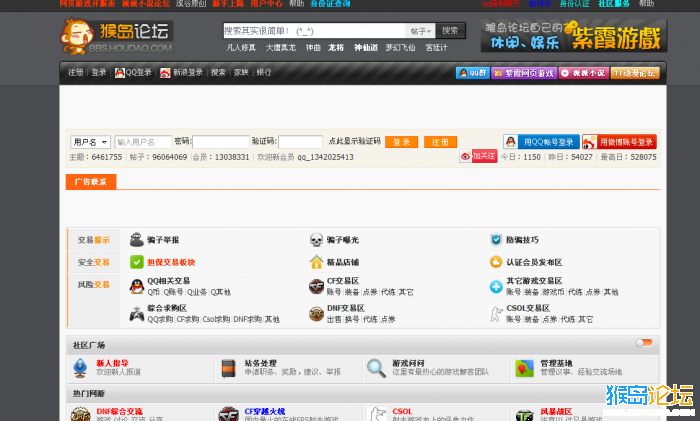Click the 猴岛论坛 monkey logo

[x=116, y=37]
